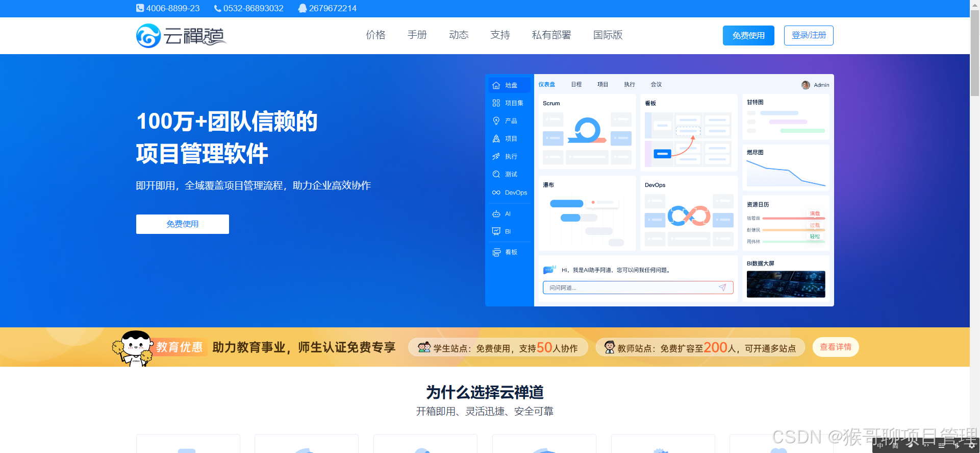980x453 pixels.
Task: Select the 项目集 grid icon
Action: tap(496, 103)
